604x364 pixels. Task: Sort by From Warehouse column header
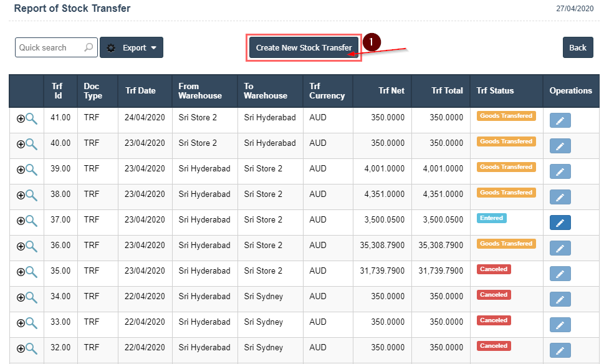[199, 91]
